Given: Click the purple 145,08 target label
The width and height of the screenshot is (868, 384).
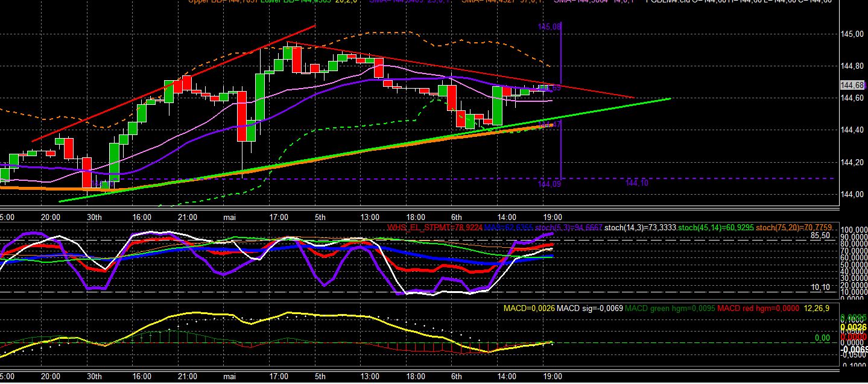Looking at the screenshot, I should coord(550,27).
